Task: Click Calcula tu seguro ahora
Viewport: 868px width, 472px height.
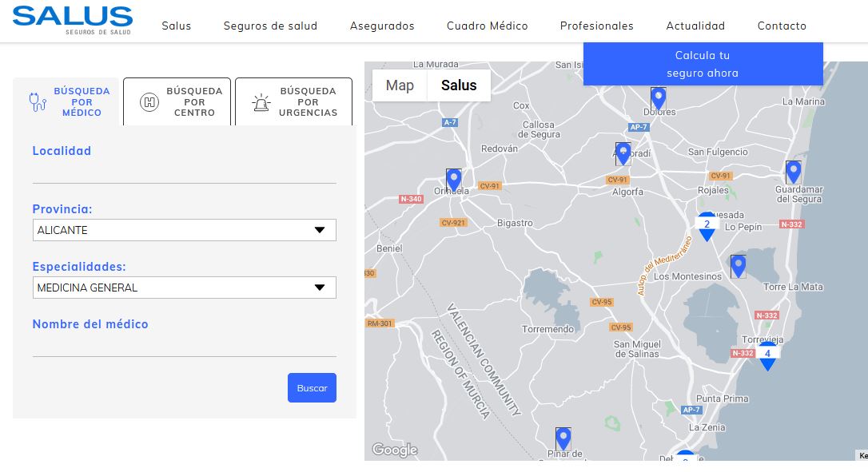Action: [x=702, y=64]
